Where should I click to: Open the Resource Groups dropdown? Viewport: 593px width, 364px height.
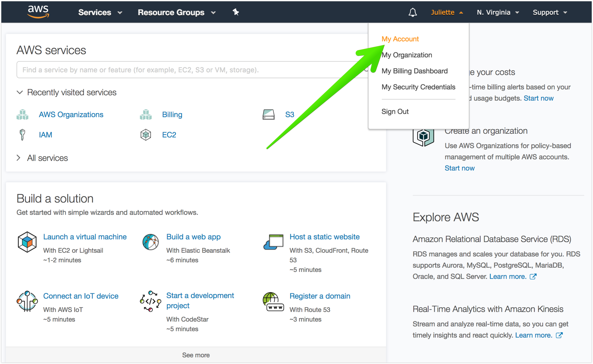coord(176,12)
